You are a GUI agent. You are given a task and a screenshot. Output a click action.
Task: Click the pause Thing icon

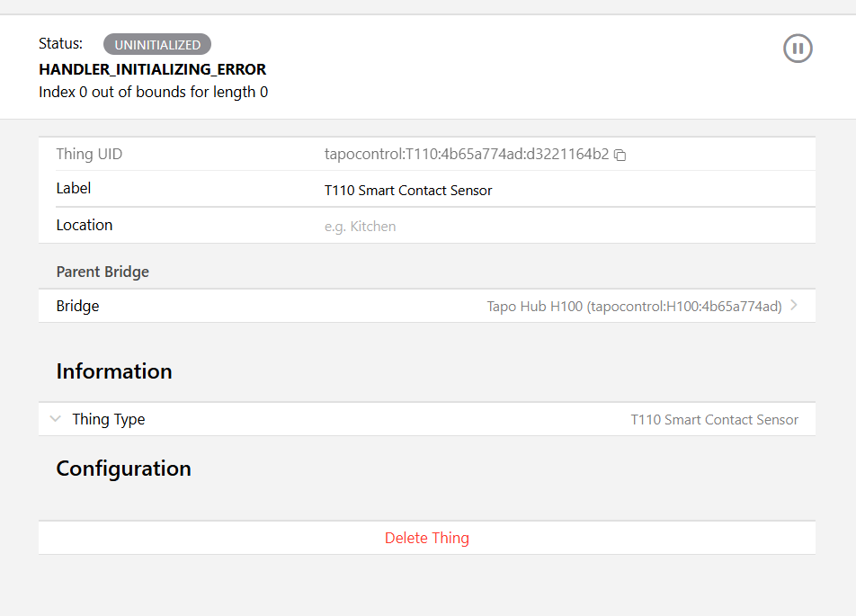pyautogui.click(x=798, y=49)
